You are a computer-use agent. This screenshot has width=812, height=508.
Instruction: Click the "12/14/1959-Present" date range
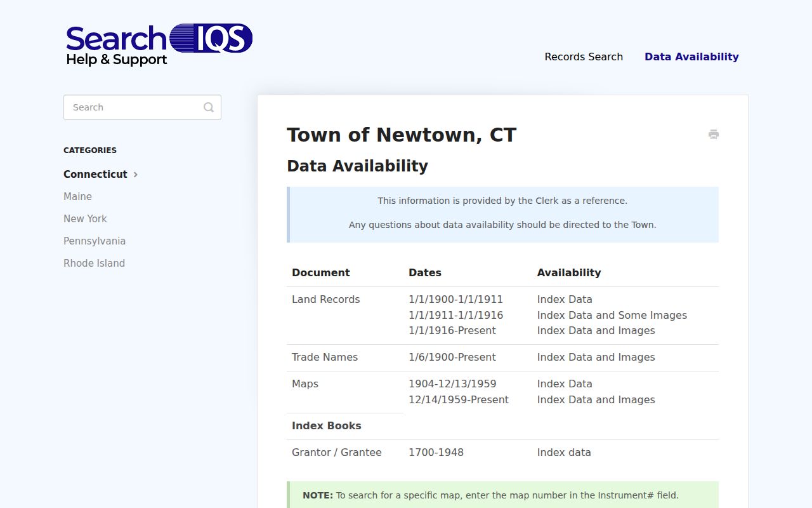tap(459, 399)
